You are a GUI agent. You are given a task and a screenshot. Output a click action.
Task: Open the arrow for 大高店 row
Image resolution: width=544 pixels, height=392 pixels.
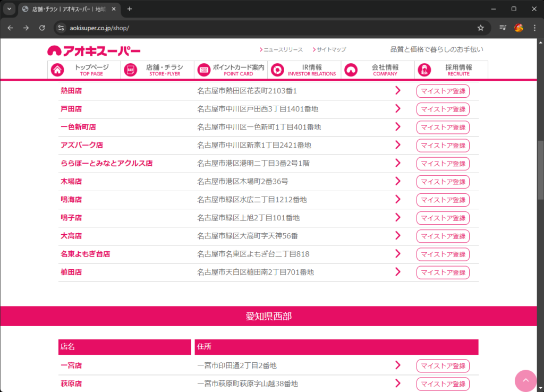(398, 235)
